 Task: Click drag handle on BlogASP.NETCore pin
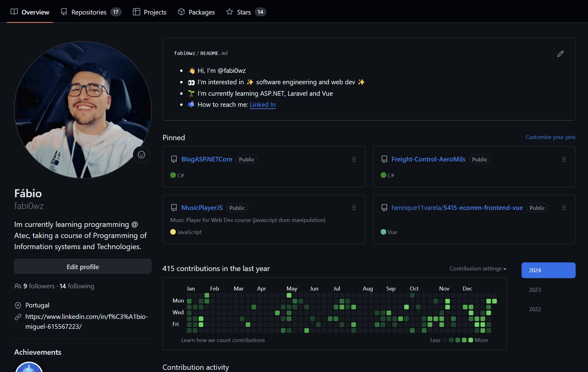click(354, 159)
